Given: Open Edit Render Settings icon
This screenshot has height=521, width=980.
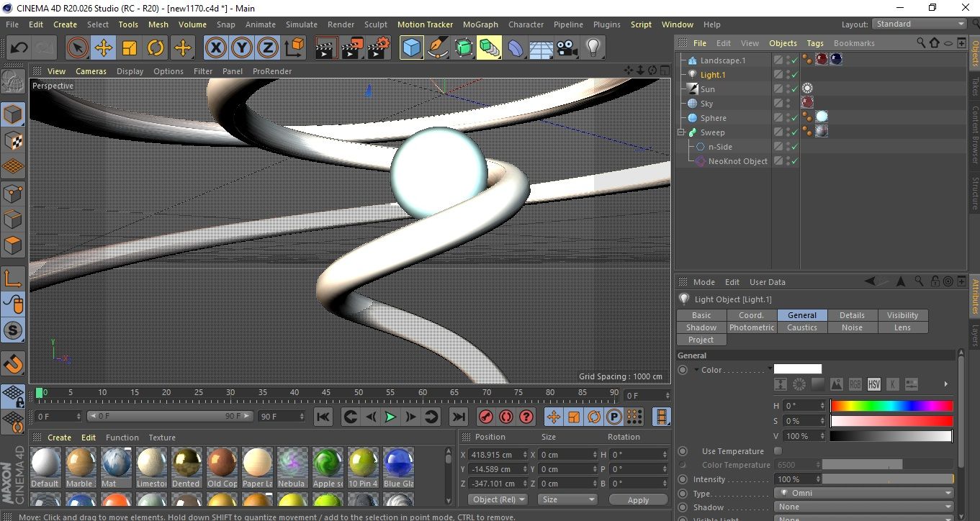Looking at the screenshot, I should (379, 48).
